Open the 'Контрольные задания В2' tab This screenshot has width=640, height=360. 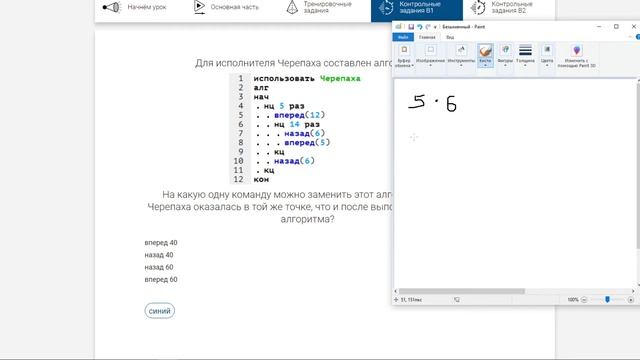[x=501, y=7]
